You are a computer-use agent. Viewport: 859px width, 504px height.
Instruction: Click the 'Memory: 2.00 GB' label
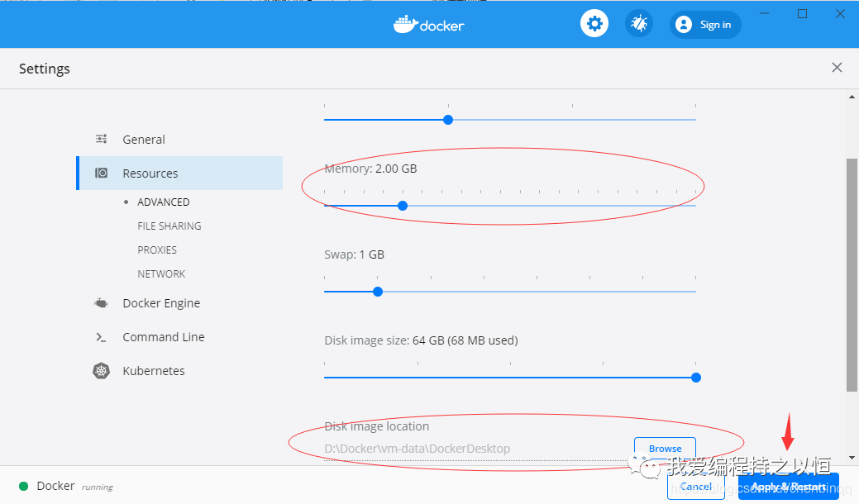click(x=370, y=169)
